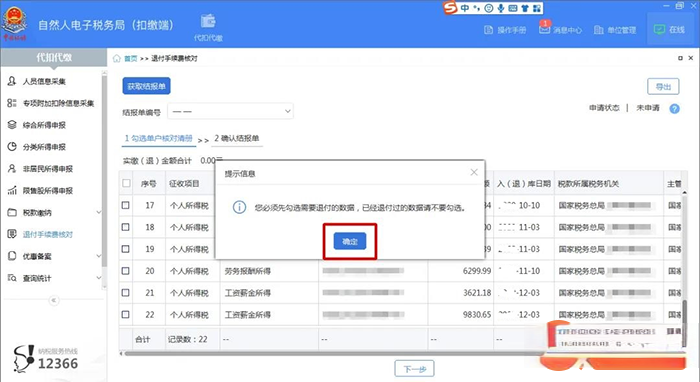700x382 pixels.
Task: Click the 查询统计 search icon
Action: coord(12,278)
